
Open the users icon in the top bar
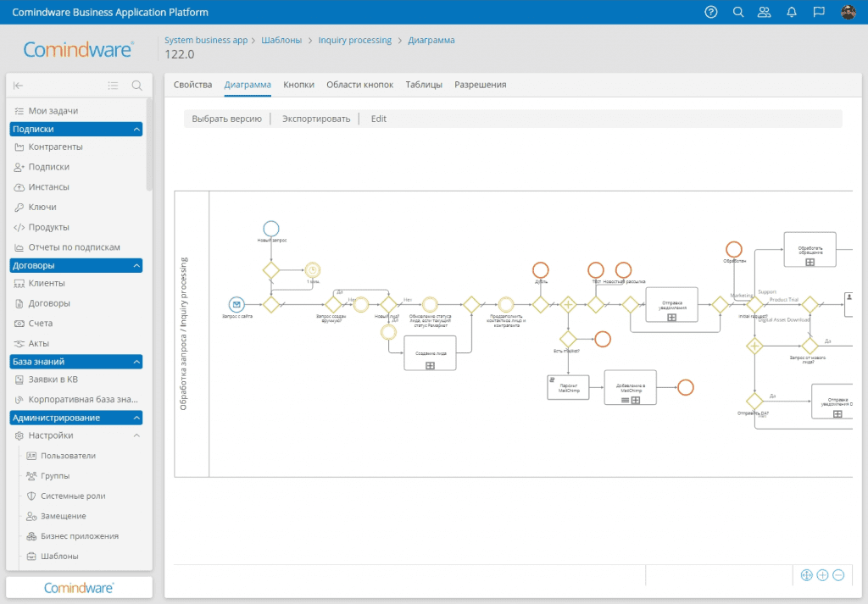pyautogui.click(x=765, y=12)
